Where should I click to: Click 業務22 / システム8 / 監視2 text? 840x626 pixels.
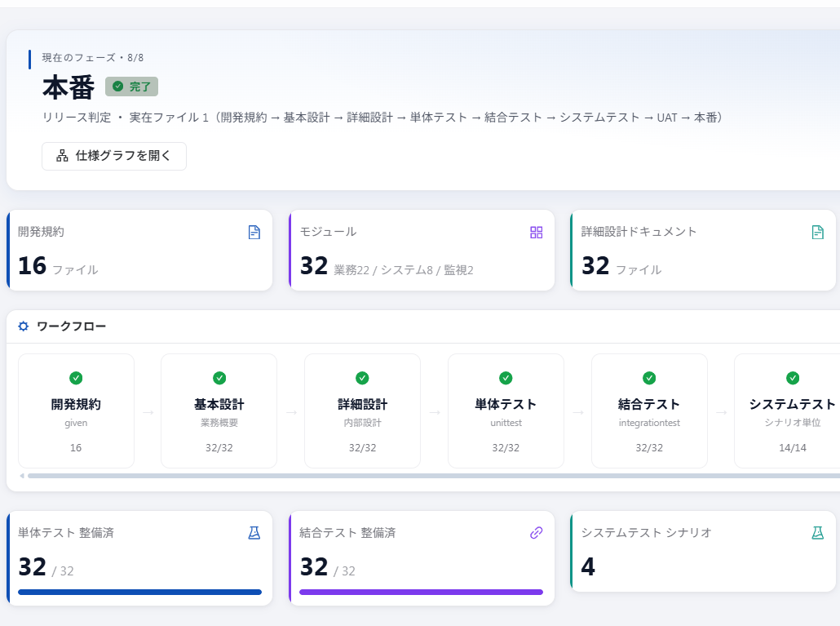[x=404, y=270]
